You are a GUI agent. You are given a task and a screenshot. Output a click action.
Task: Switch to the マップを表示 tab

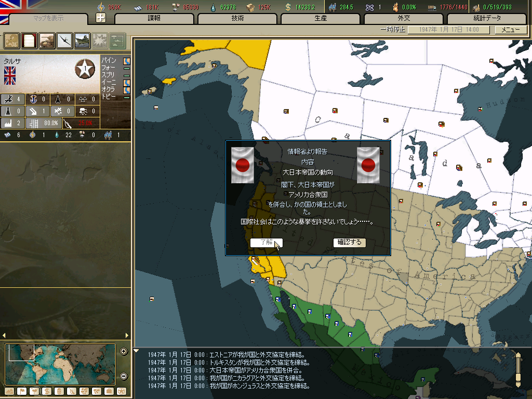click(48, 19)
